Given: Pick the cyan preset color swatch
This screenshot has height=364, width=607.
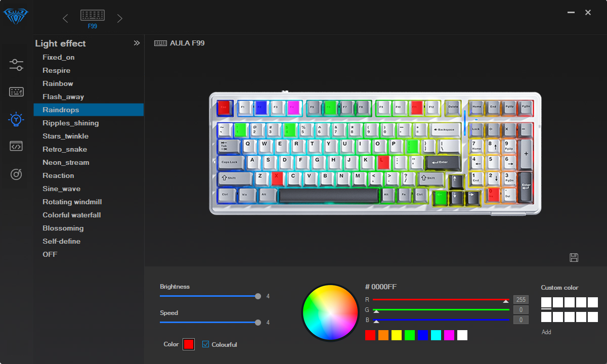Looking at the screenshot, I should click(x=436, y=335).
